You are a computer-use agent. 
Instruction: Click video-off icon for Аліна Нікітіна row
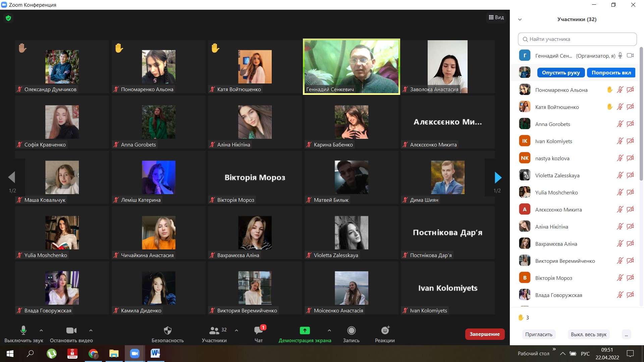coord(630,227)
